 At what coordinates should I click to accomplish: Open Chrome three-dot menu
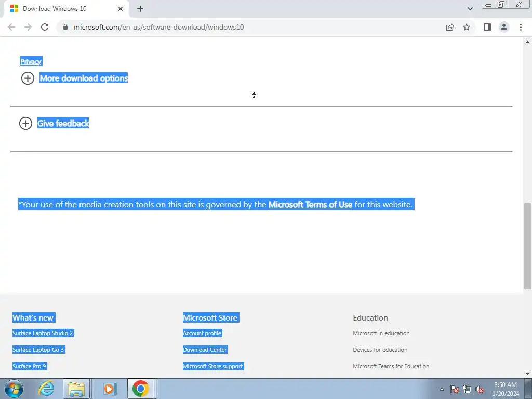tap(521, 27)
